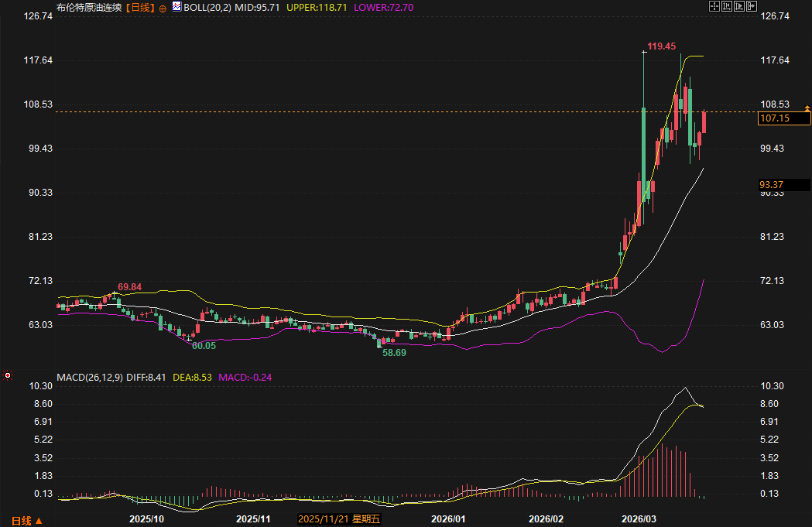
Task: Click the 60.05 trough price annotation
Action: [x=204, y=346]
